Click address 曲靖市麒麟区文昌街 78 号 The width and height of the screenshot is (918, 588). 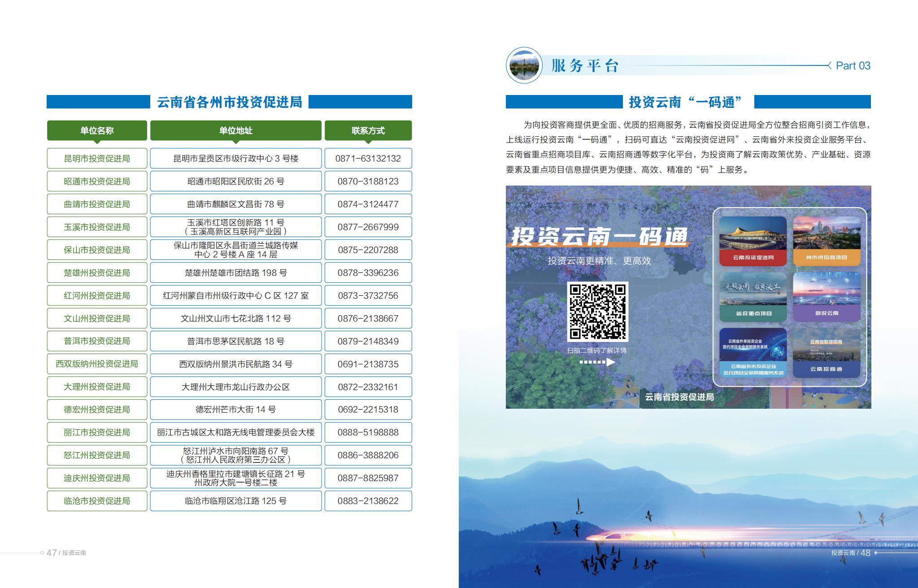coord(236,204)
